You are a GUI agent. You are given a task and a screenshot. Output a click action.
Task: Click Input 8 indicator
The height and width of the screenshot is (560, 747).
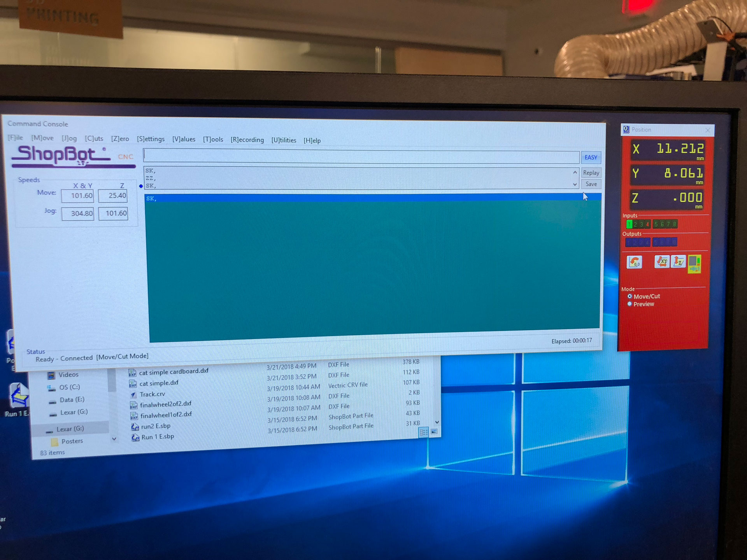point(674,224)
